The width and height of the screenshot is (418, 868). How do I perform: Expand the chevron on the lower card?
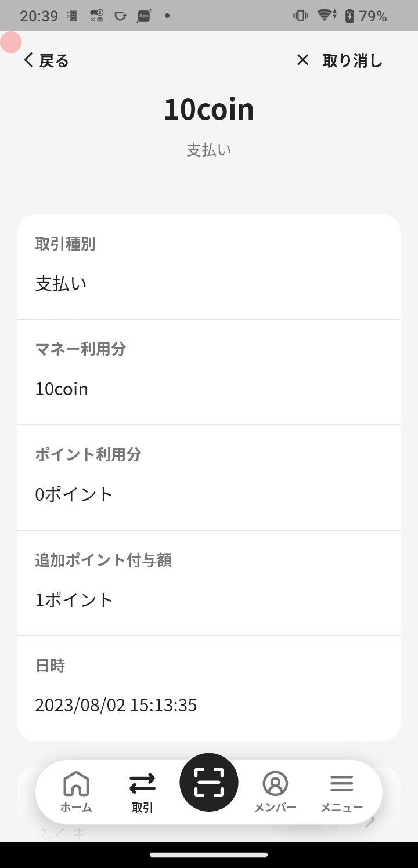(x=370, y=822)
